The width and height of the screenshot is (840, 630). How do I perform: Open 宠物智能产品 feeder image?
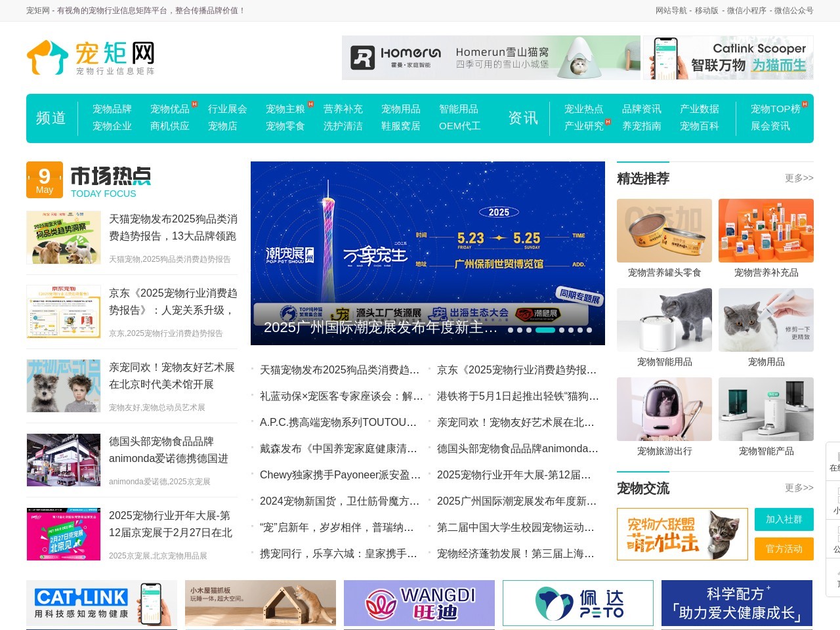(x=766, y=409)
